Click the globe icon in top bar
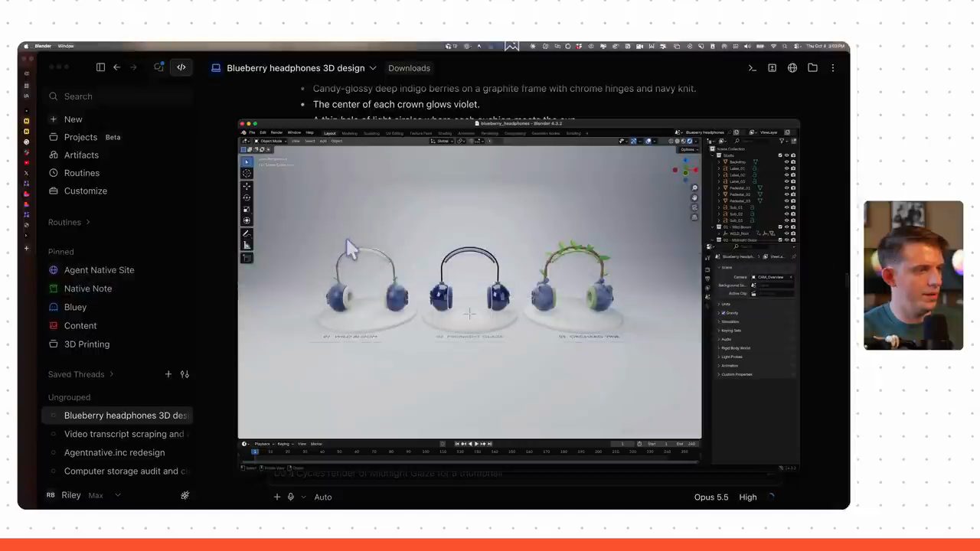 [792, 68]
